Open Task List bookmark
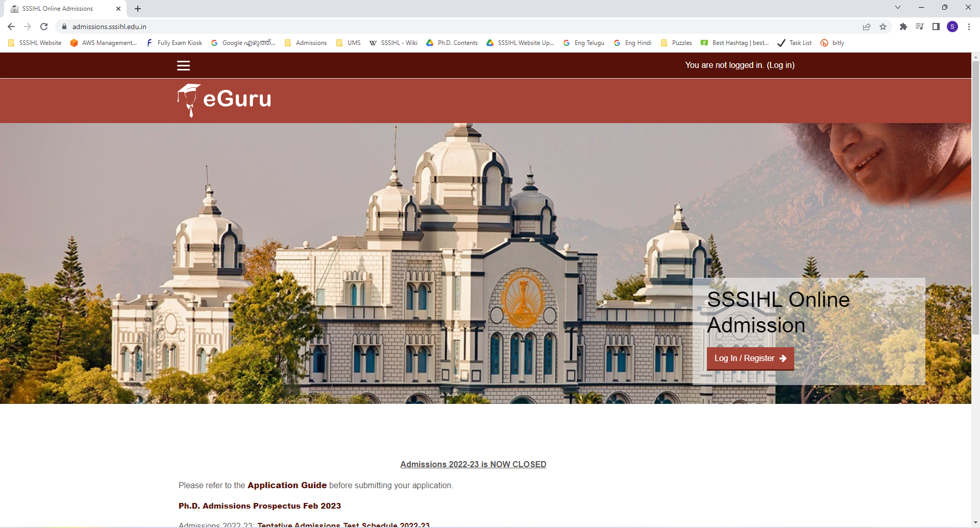Screen dimensions: 980x528 tap(795, 43)
